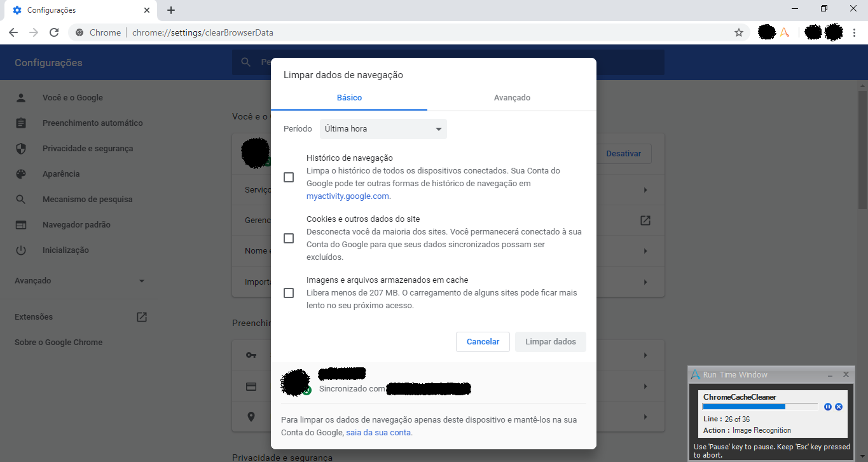868x462 pixels.
Task: Close the Configurações browser tab
Action: [147, 10]
